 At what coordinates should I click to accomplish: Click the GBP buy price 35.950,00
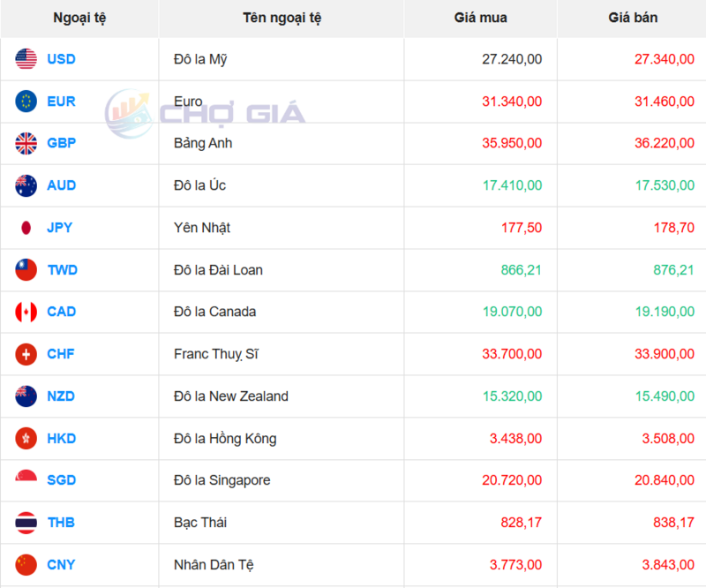tap(511, 143)
